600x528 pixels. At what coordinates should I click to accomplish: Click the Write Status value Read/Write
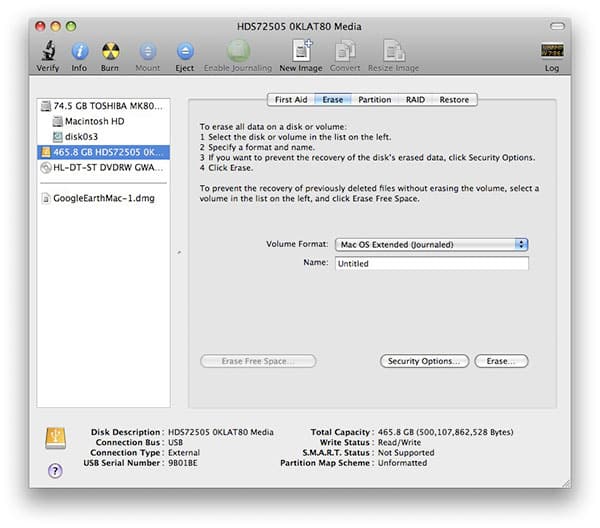399,442
